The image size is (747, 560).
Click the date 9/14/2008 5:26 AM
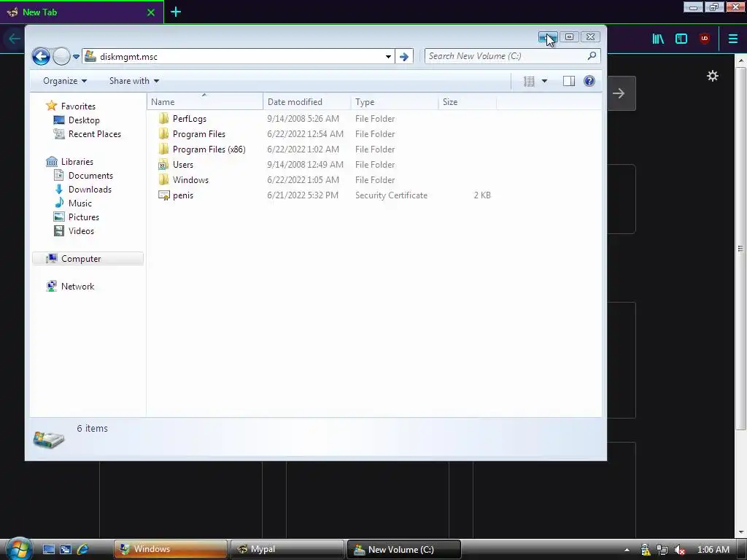[x=303, y=119]
